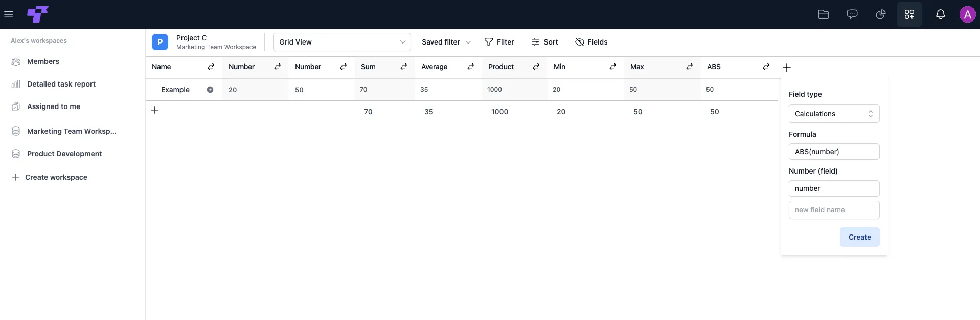
Task: Open the Filter options
Action: pyautogui.click(x=499, y=42)
